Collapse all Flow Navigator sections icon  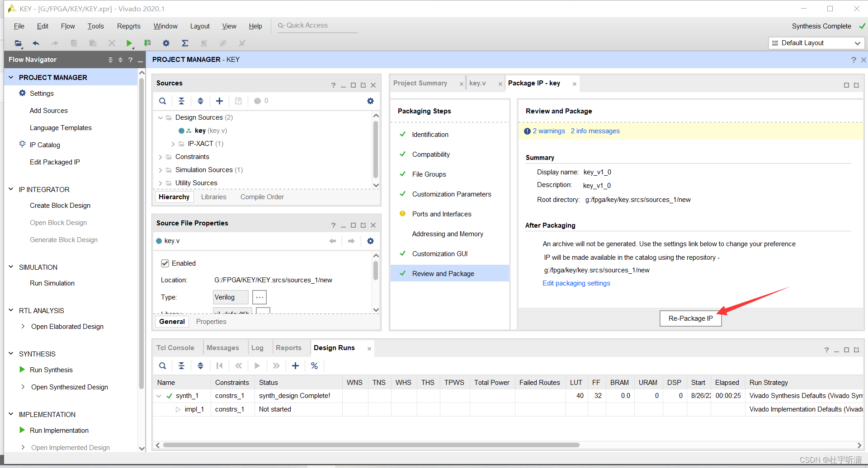point(110,60)
